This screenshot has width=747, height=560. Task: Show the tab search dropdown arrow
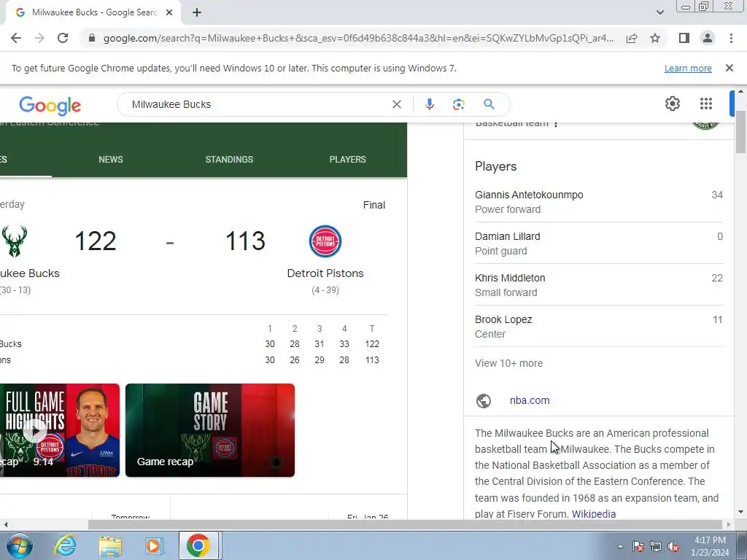point(659,12)
